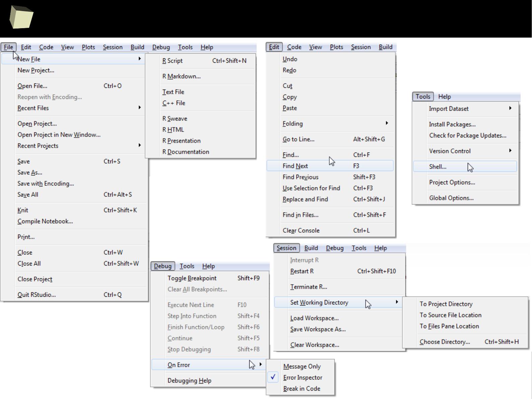The image size is (532, 399).
Task: Expand the Import Dataset submenu arrow
Action: pos(510,108)
